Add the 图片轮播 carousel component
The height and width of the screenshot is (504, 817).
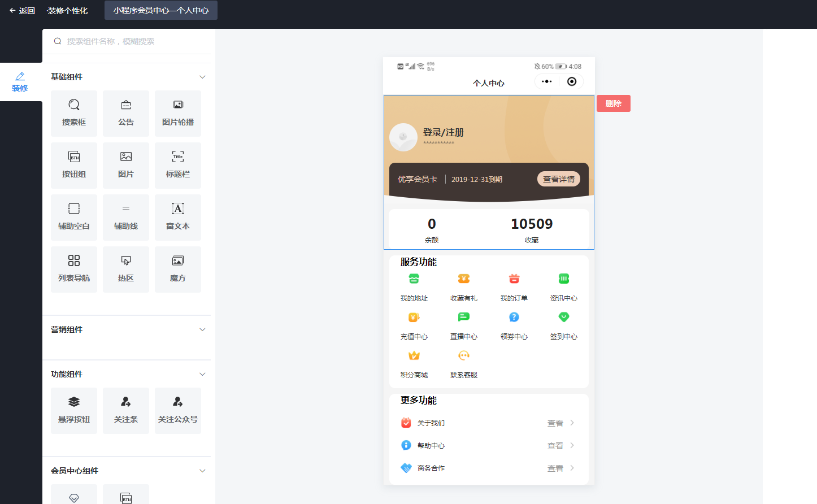coord(177,113)
